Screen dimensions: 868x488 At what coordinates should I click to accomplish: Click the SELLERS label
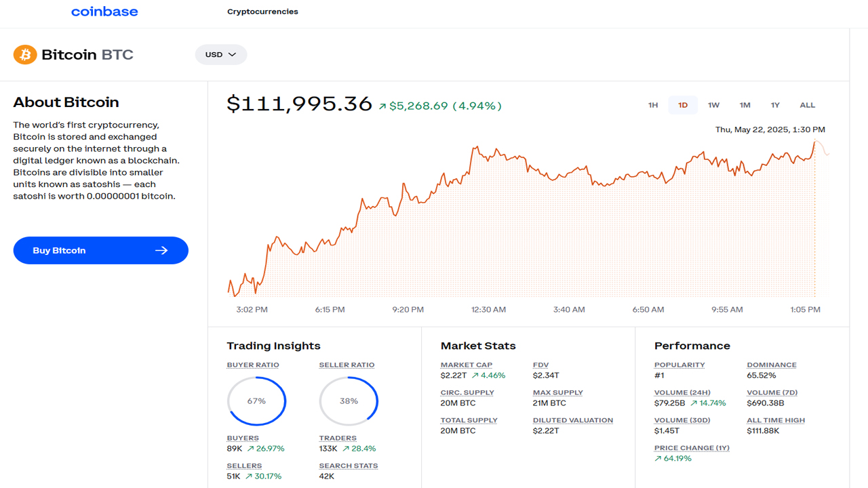pyautogui.click(x=244, y=466)
